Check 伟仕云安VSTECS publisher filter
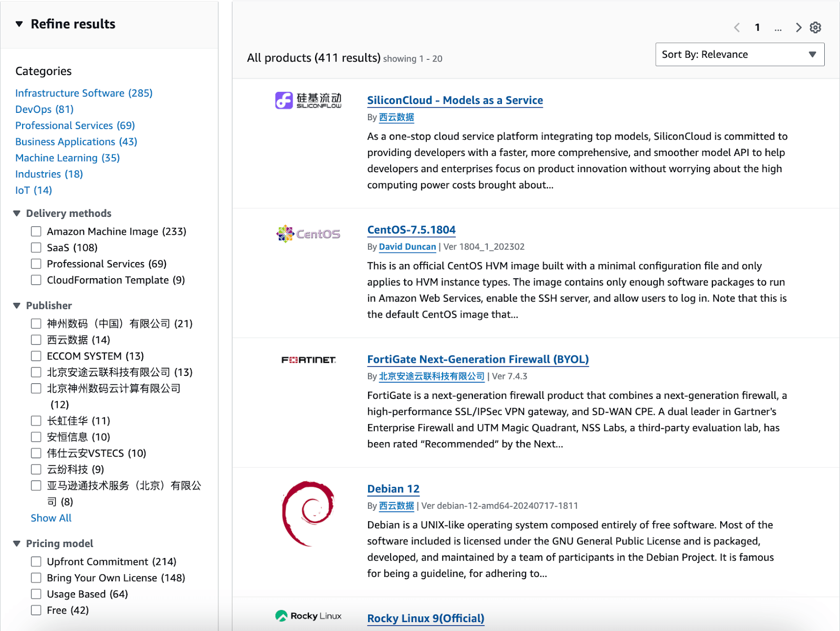 pyautogui.click(x=36, y=453)
